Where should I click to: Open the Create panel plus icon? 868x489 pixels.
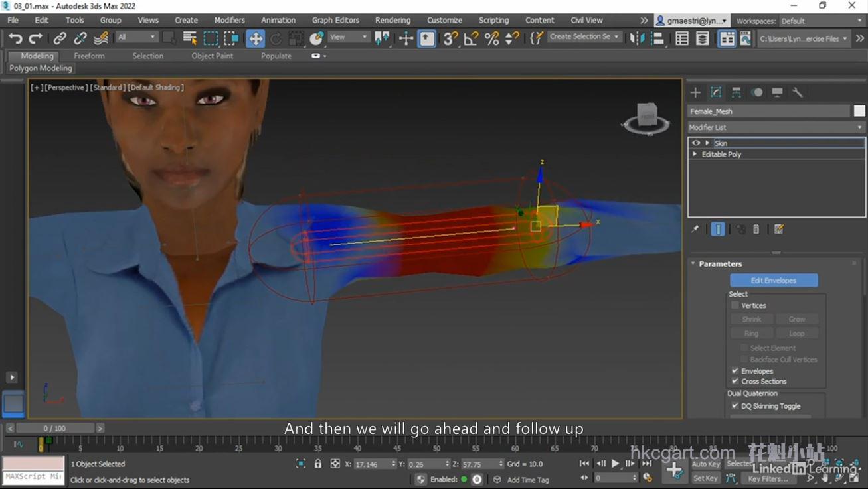(x=695, y=92)
